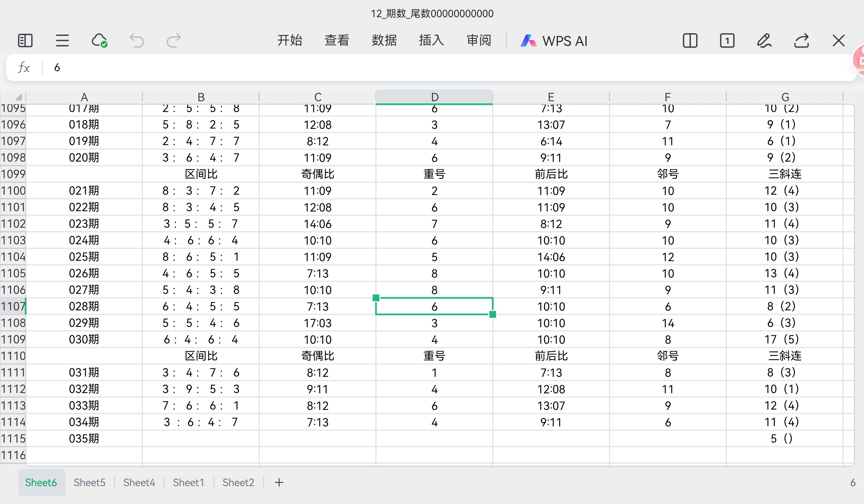Screen dimensions: 864x504
Task: Share the current spreadsheet
Action: click(x=802, y=40)
